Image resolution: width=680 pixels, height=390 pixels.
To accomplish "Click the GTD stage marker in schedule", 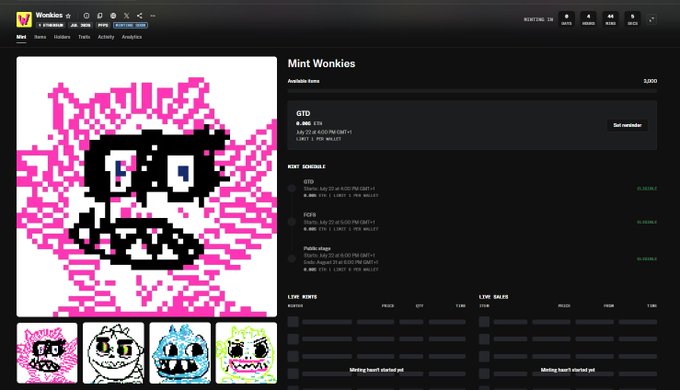I will tap(292, 188).
